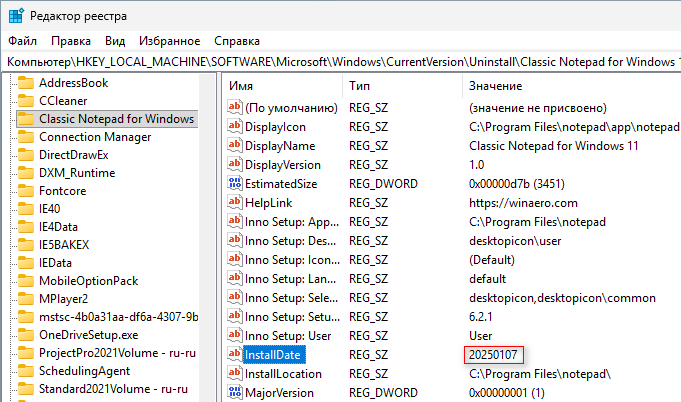Select the Inno Setup: Icon... value name
The height and width of the screenshot is (402, 681).
point(292,260)
